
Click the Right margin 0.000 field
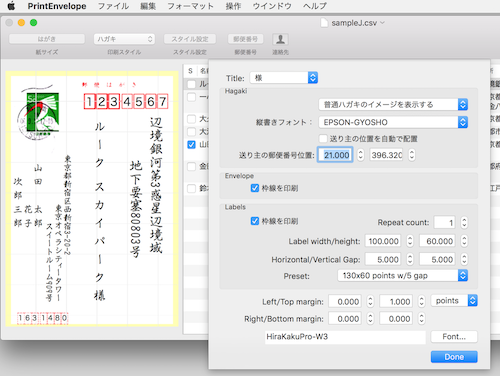345,319
